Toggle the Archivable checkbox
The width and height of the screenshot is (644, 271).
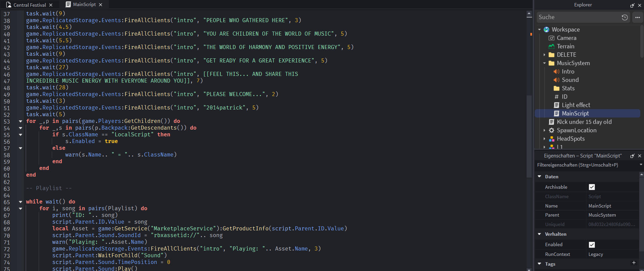click(x=592, y=187)
